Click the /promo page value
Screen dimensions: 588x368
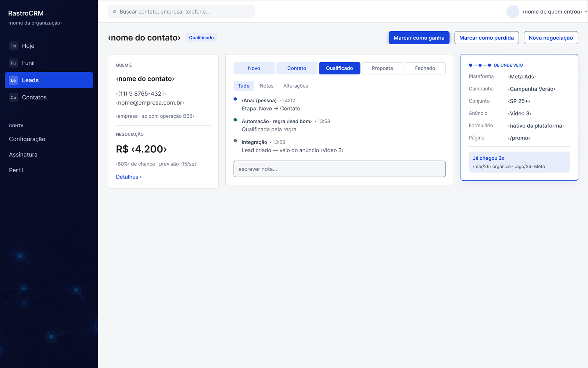pyautogui.click(x=519, y=138)
